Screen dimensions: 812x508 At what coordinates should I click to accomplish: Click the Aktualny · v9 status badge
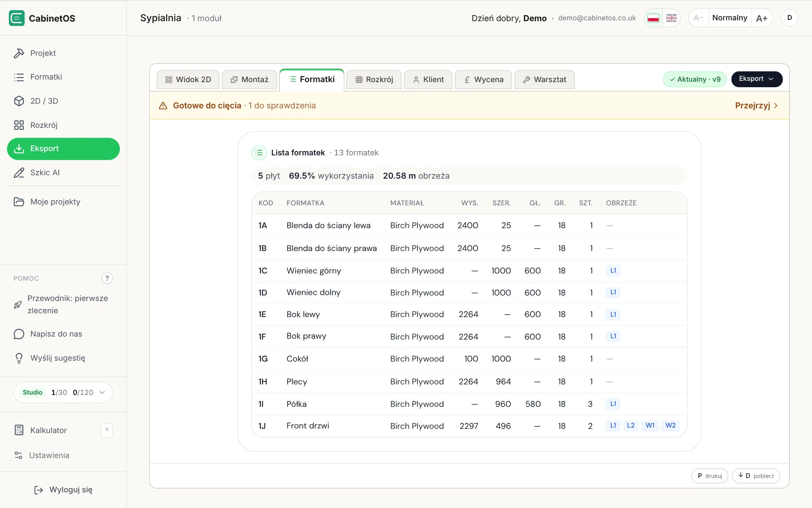pos(695,79)
